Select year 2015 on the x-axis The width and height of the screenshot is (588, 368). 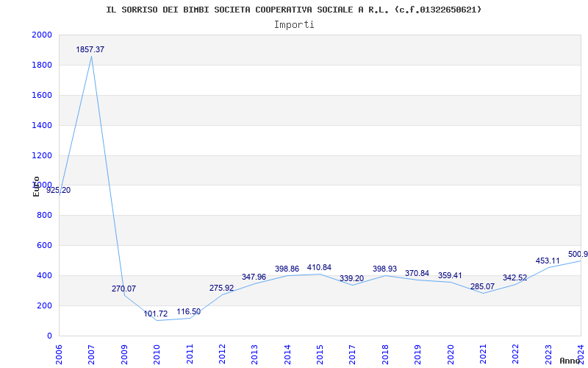click(320, 352)
